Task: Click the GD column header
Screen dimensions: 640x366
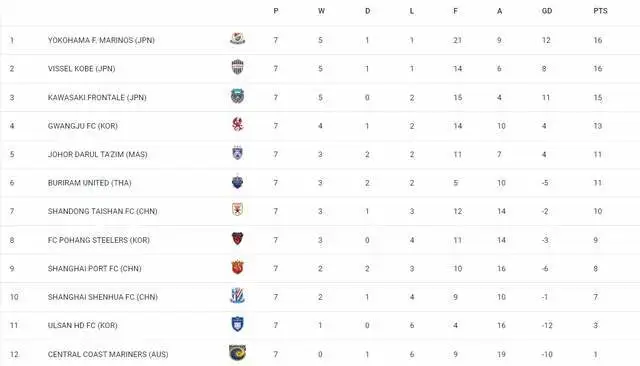Action: pyautogui.click(x=547, y=11)
